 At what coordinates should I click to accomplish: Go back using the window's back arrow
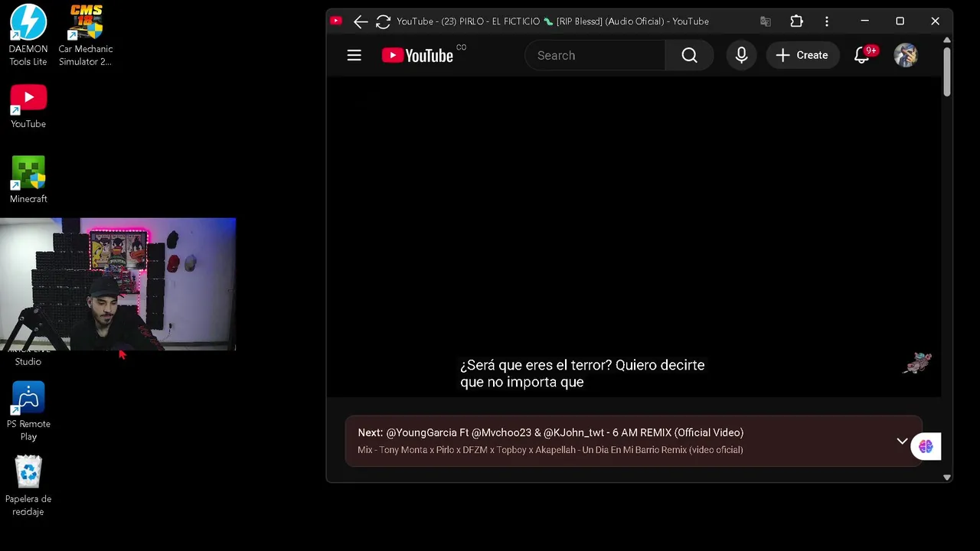pos(361,21)
